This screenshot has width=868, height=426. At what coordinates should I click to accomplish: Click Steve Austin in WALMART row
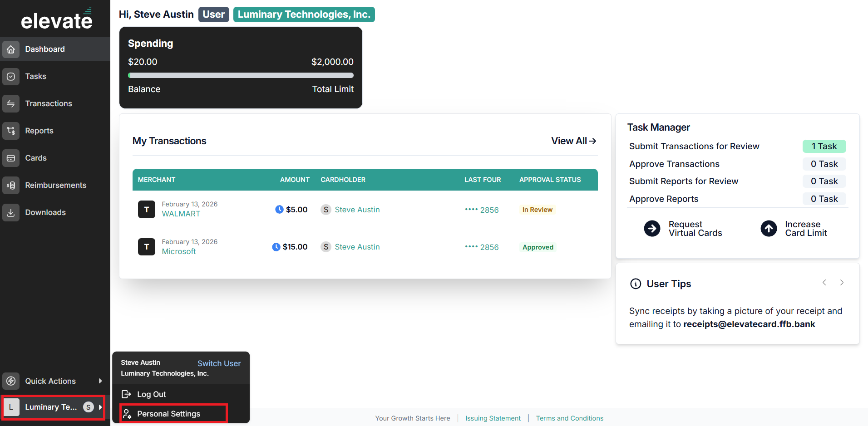click(x=357, y=210)
